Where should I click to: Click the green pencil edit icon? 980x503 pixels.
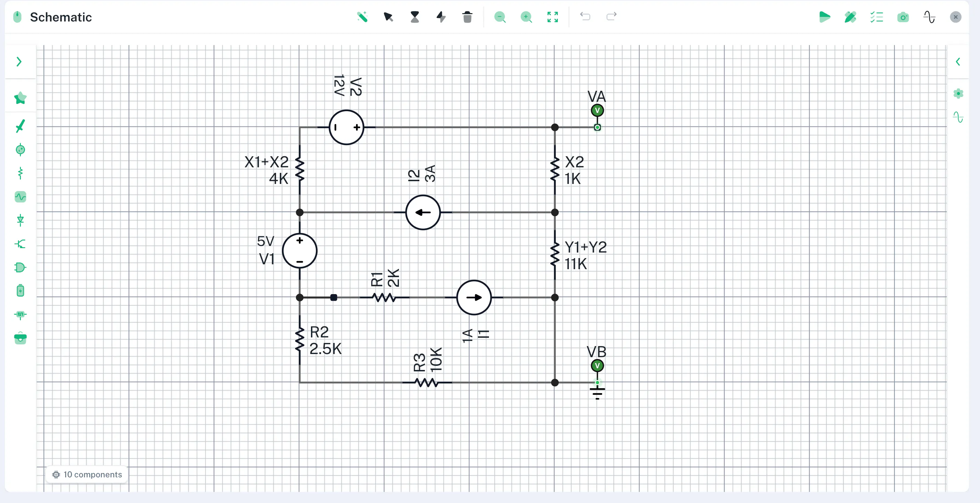click(850, 17)
